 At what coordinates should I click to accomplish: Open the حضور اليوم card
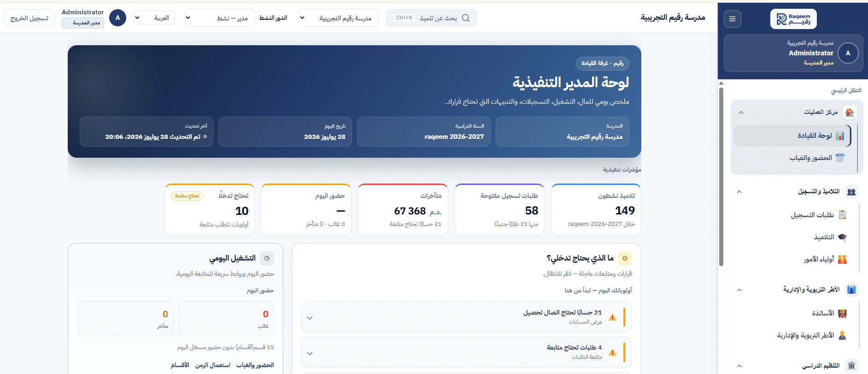point(306,210)
